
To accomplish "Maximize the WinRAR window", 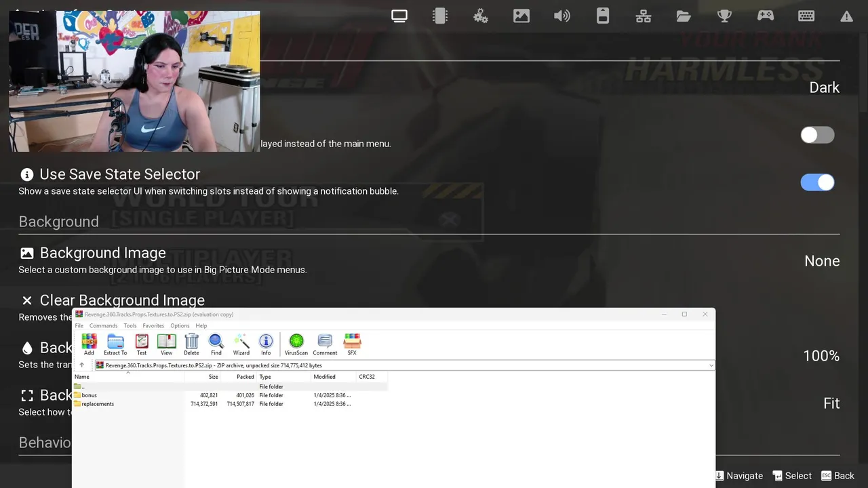I will (x=684, y=314).
